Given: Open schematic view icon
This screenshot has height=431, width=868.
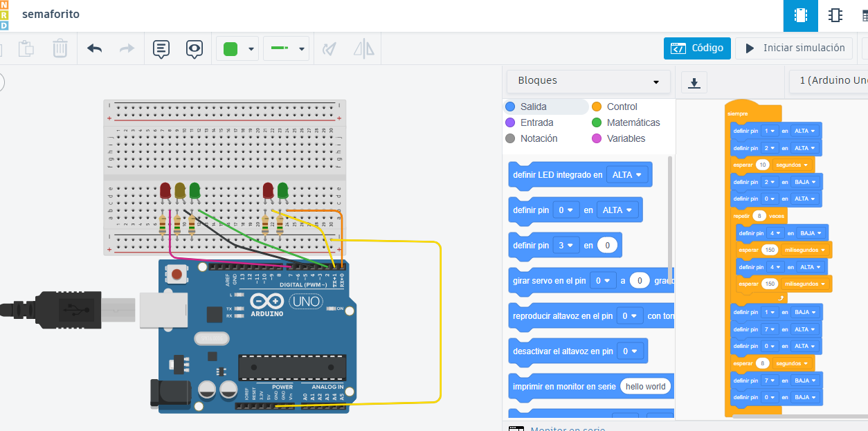Looking at the screenshot, I should [835, 16].
